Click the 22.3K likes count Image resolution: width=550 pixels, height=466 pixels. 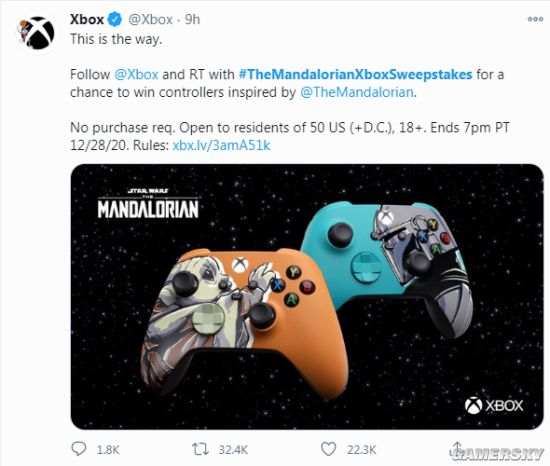tap(362, 450)
